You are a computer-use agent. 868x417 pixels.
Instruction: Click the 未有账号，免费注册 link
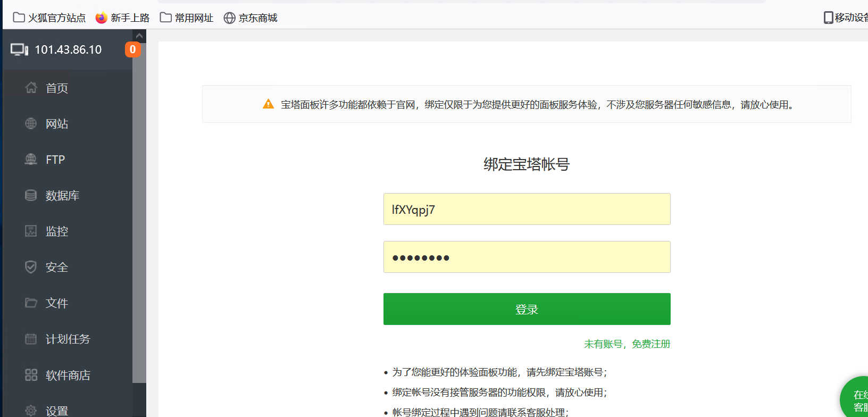627,344
